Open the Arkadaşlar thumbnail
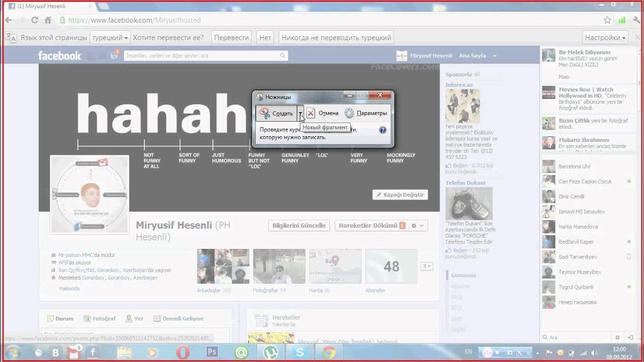Image resolution: width=644 pixels, height=362 pixels. tap(223, 266)
